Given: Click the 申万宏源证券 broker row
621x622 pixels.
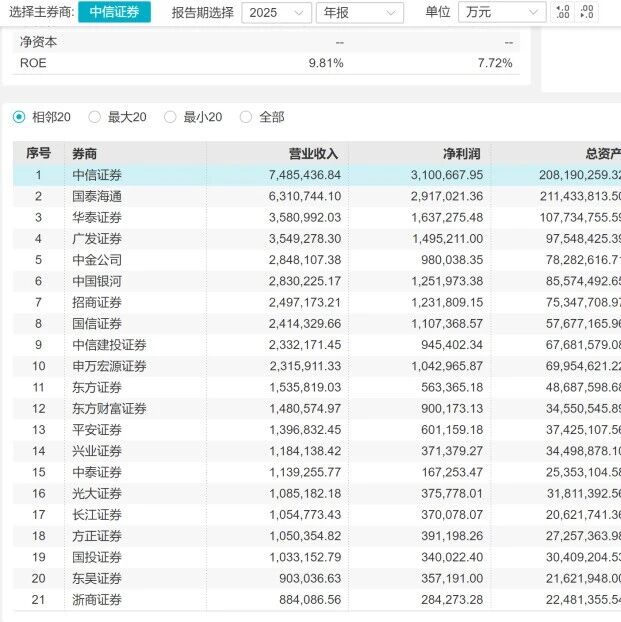Looking at the screenshot, I should pyautogui.click(x=317, y=366).
